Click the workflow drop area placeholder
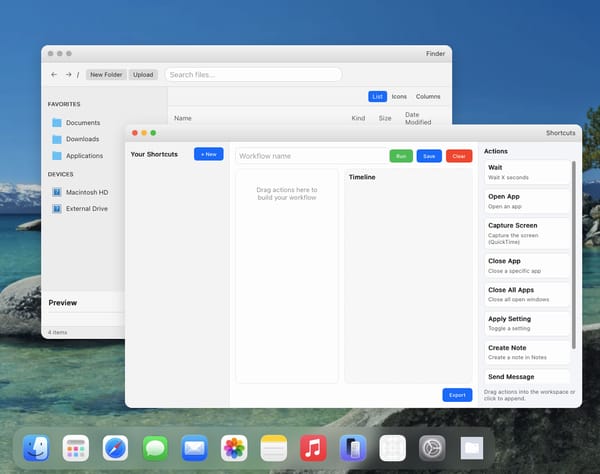The width and height of the screenshot is (600, 474). pos(287,194)
